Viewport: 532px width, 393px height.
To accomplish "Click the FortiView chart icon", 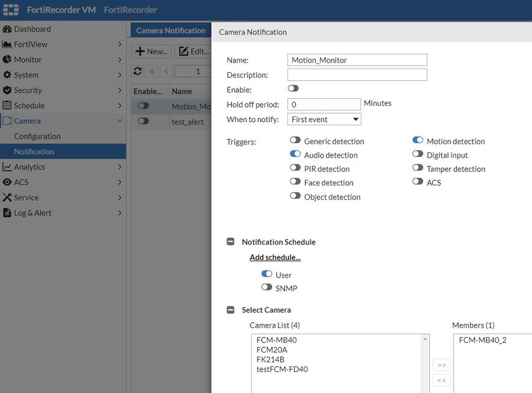I will pos(7,44).
